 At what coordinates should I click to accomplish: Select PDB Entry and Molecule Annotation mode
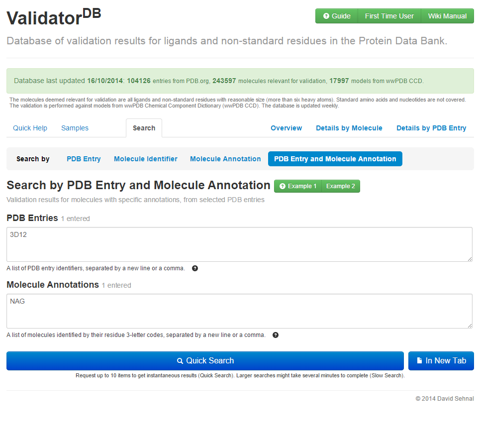tap(335, 159)
